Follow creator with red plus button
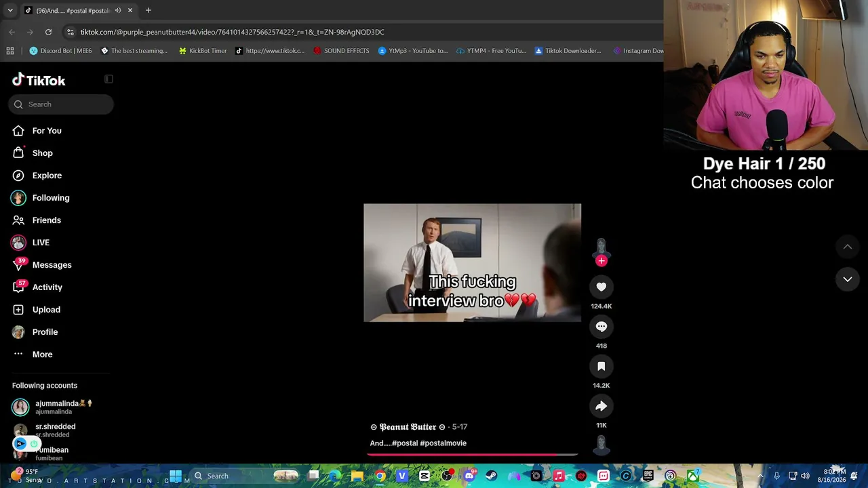 click(601, 261)
